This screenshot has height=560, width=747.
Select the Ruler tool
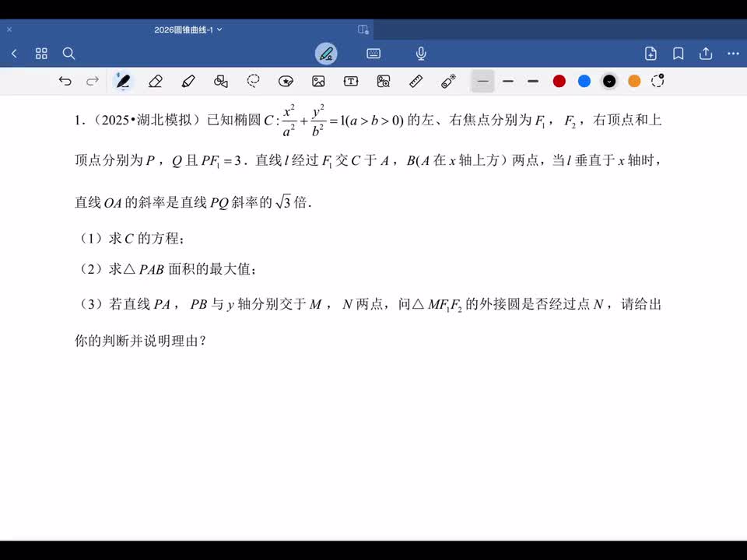tap(416, 82)
